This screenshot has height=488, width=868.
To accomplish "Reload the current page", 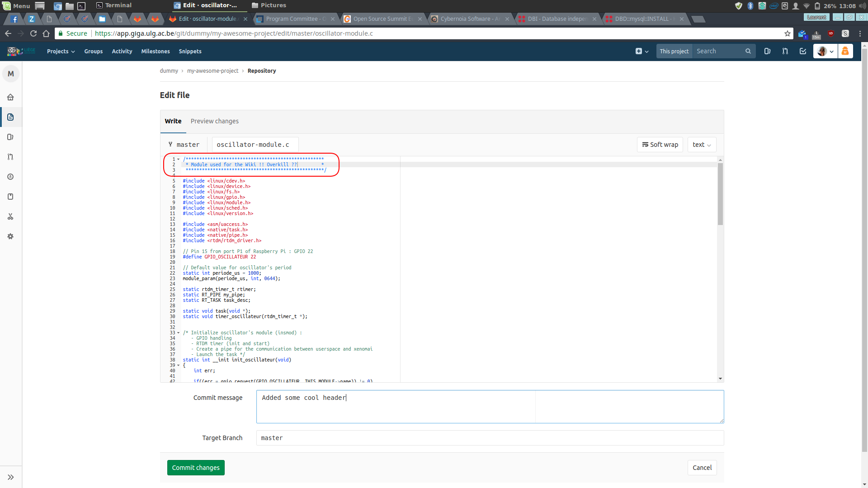I will click(33, 33).
